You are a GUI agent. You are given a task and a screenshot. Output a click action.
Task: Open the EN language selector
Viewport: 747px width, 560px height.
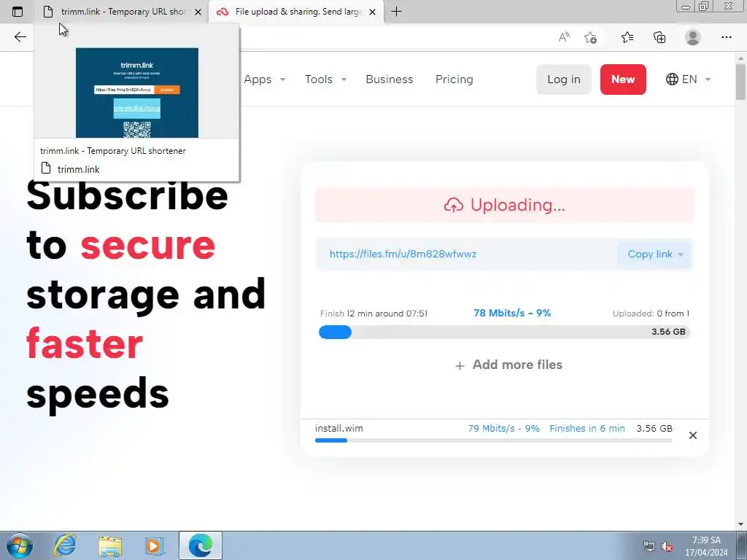[689, 79]
